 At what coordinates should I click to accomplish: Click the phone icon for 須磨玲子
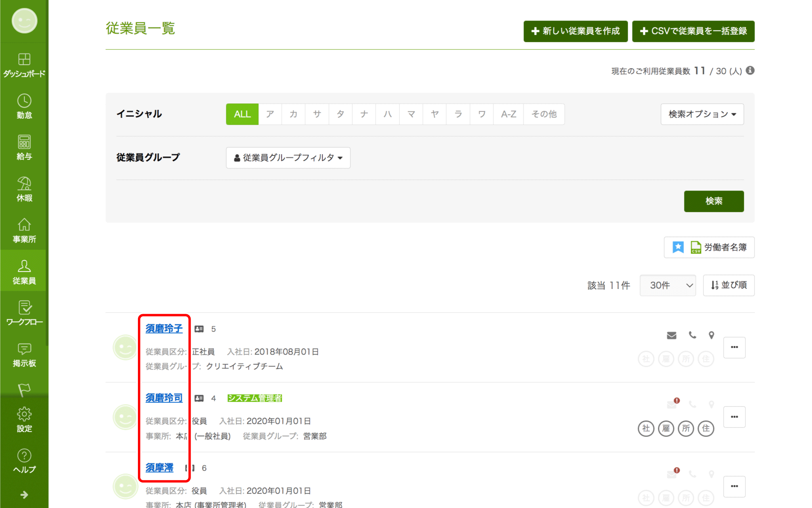tap(692, 335)
